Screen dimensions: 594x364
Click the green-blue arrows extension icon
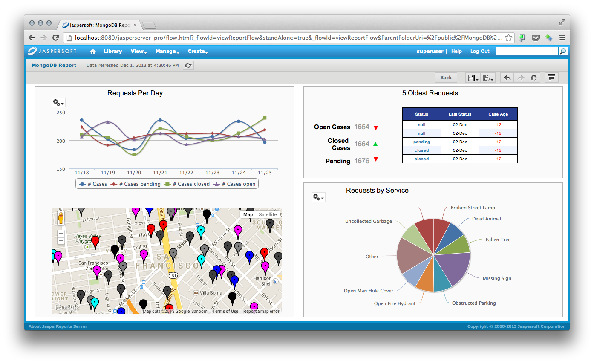pos(549,38)
